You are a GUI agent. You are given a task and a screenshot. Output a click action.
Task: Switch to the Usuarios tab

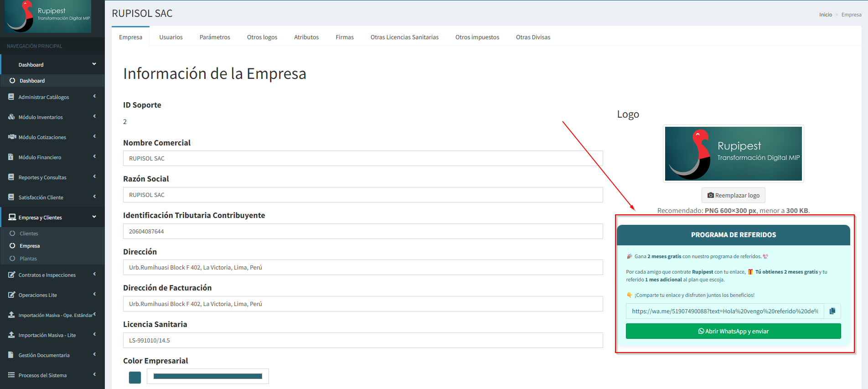[x=171, y=37]
